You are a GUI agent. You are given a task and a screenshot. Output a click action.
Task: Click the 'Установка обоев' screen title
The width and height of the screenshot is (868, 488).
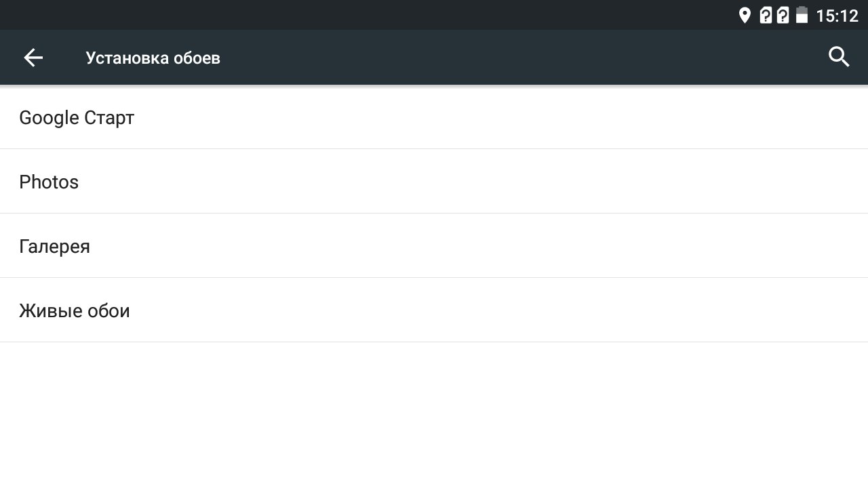[153, 58]
